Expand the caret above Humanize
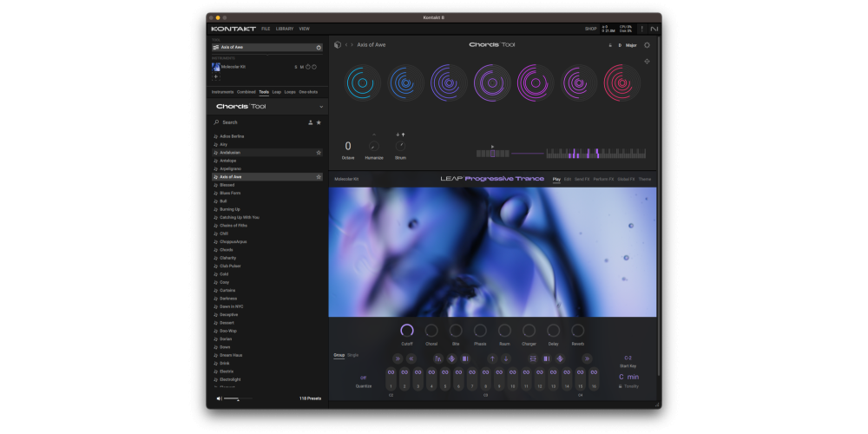 [x=373, y=135]
